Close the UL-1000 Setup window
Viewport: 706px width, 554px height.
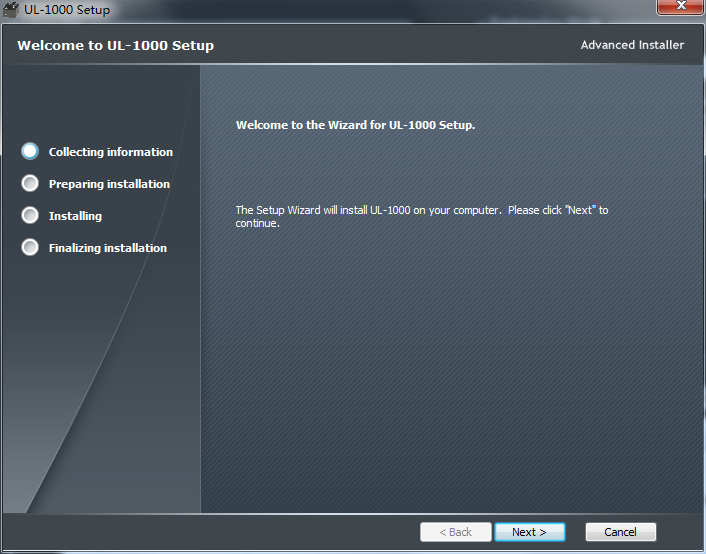point(681,6)
